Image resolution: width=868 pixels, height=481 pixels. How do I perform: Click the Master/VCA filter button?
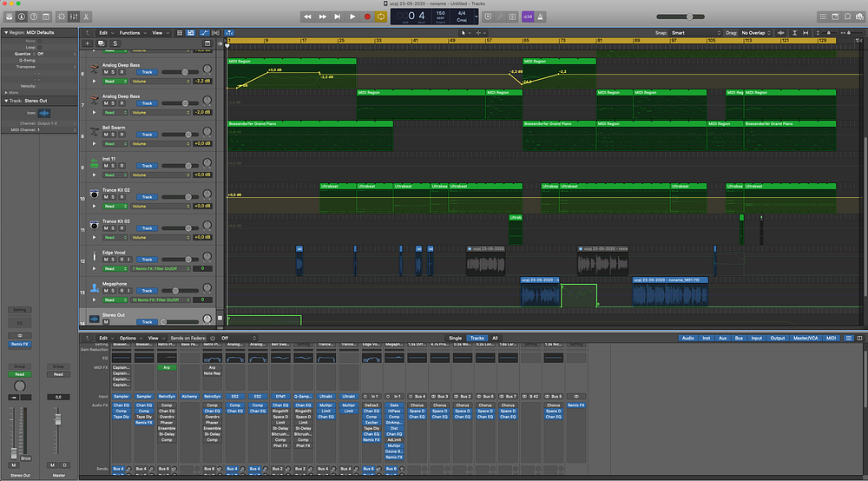pyautogui.click(x=804, y=338)
